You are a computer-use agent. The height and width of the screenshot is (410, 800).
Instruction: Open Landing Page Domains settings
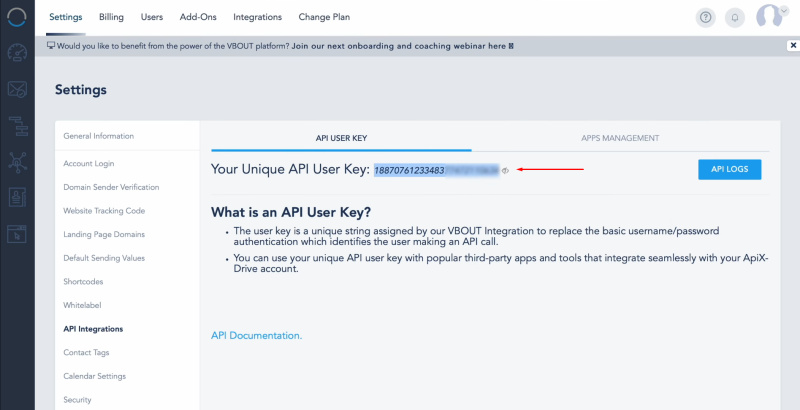[104, 235]
